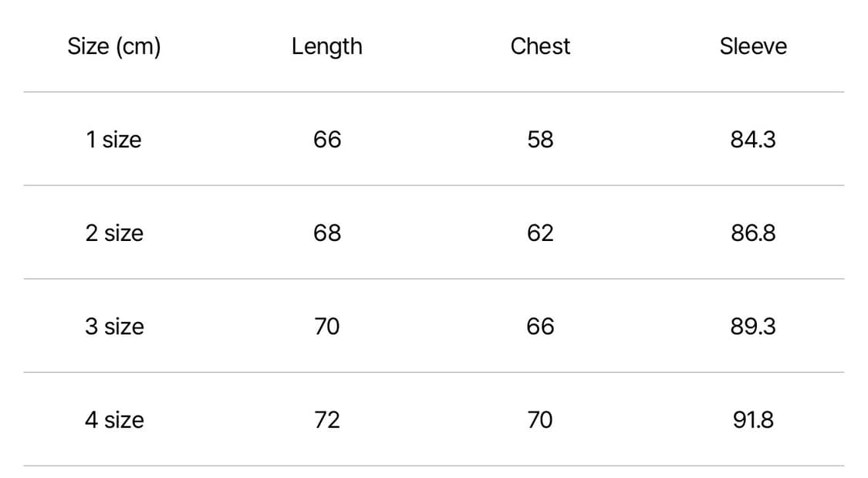Click the length value 72

click(327, 420)
